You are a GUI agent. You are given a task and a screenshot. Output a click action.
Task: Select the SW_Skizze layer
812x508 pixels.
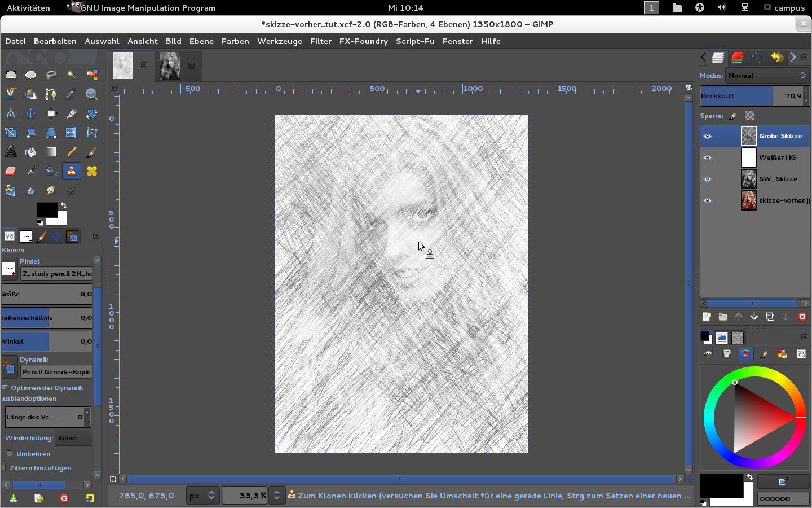pos(778,179)
